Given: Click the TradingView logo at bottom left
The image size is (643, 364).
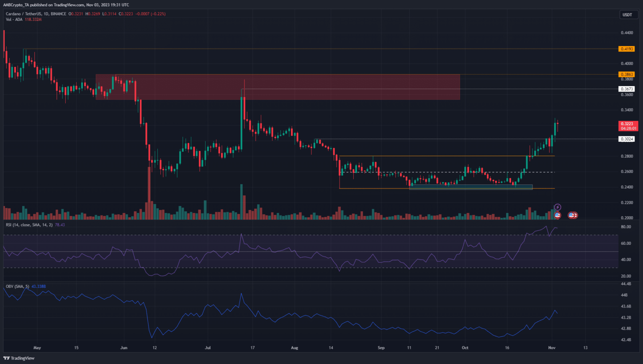Looking at the screenshot, I should click(19, 358).
